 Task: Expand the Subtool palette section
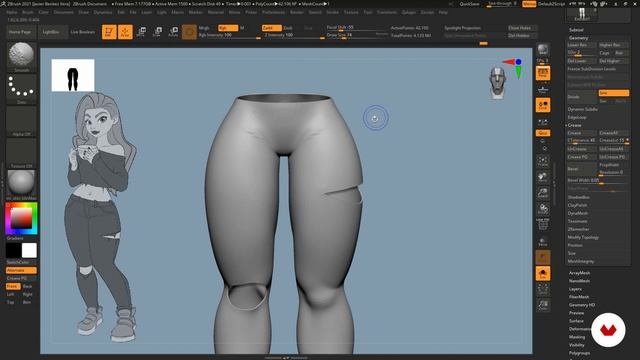pyautogui.click(x=576, y=30)
